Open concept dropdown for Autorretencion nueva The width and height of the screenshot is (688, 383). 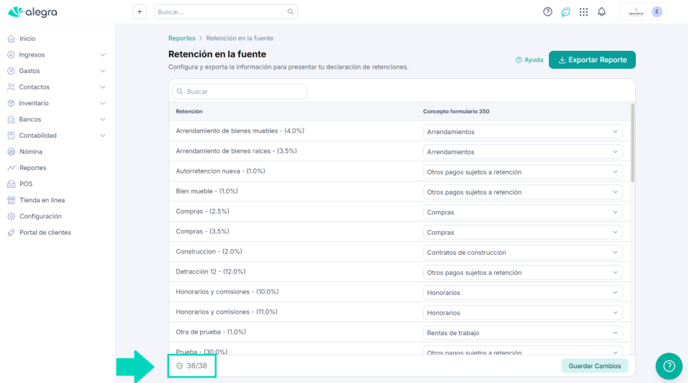click(x=523, y=172)
